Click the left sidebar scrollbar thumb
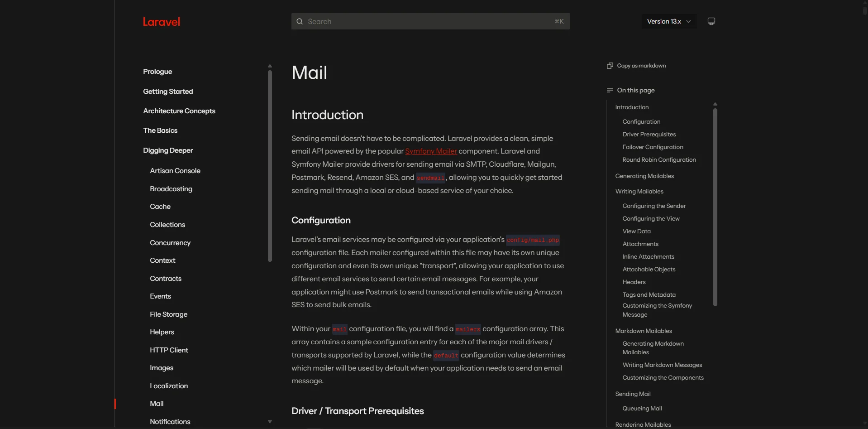 tap(270, 166)
